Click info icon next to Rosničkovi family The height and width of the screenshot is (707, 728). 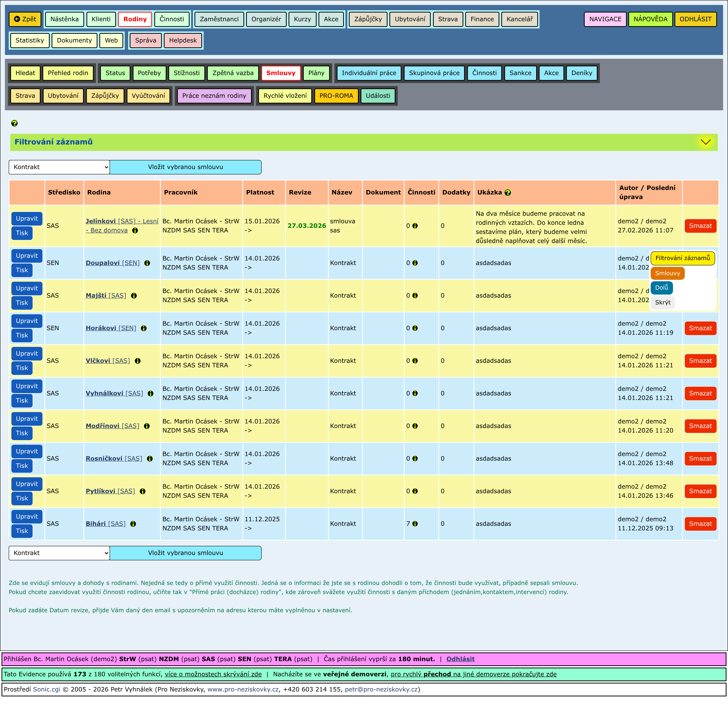[150, 459]
